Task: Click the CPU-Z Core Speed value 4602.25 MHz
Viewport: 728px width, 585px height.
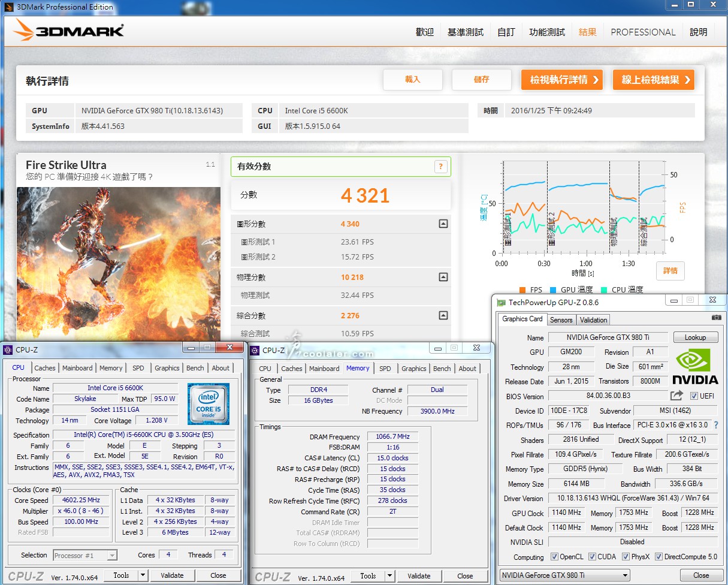Action: pos(81,500)
